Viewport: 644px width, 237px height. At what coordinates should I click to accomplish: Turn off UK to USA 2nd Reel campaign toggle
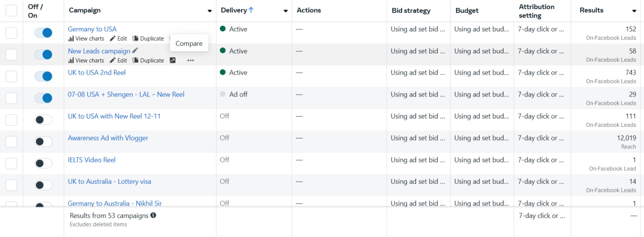pyautogui.click(x=43, y=76)
